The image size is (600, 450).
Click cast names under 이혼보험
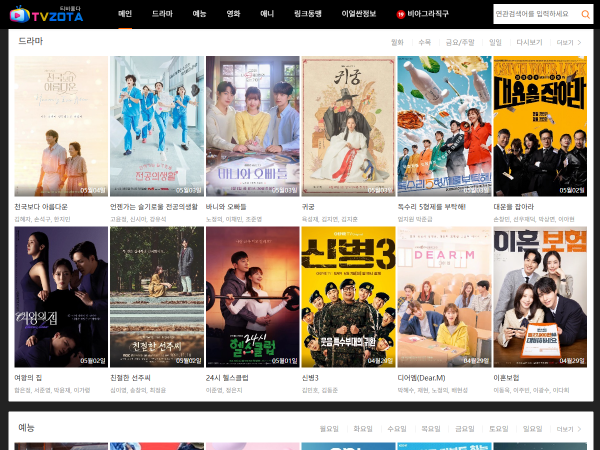tap(532, 390)
